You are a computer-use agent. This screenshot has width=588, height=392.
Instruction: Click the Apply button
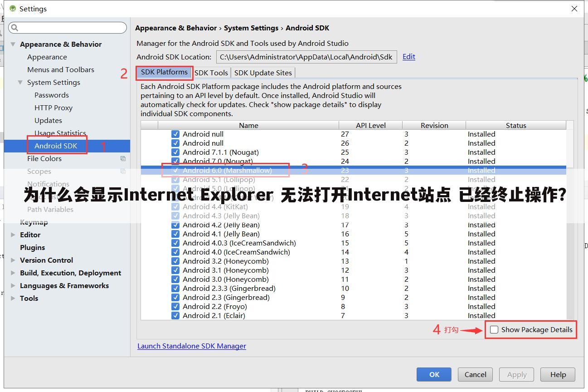[x=516, y=374]
